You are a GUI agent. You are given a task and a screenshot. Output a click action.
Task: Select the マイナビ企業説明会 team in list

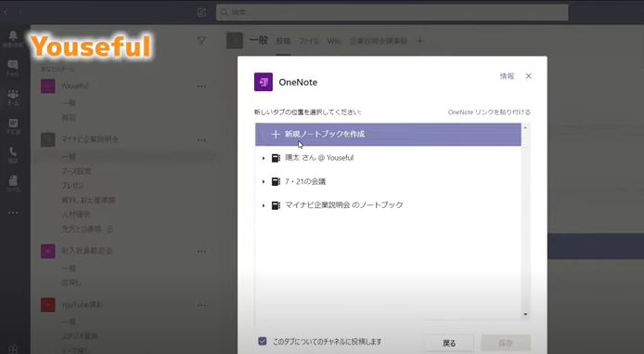(x=90, y=139)
